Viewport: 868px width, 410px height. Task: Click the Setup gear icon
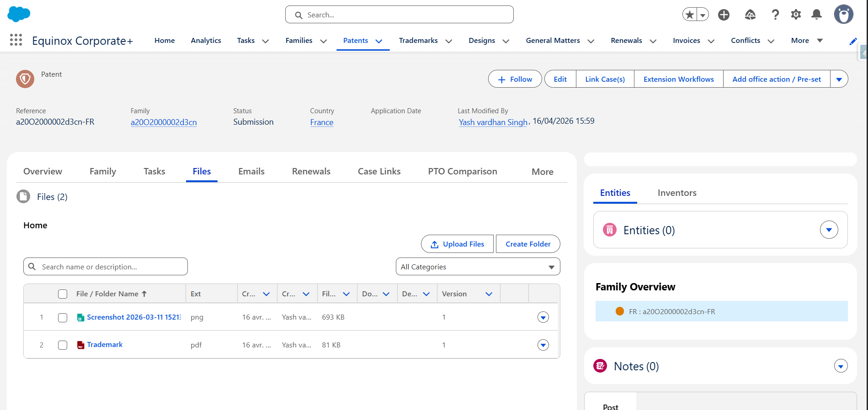(x=796, y=15)
